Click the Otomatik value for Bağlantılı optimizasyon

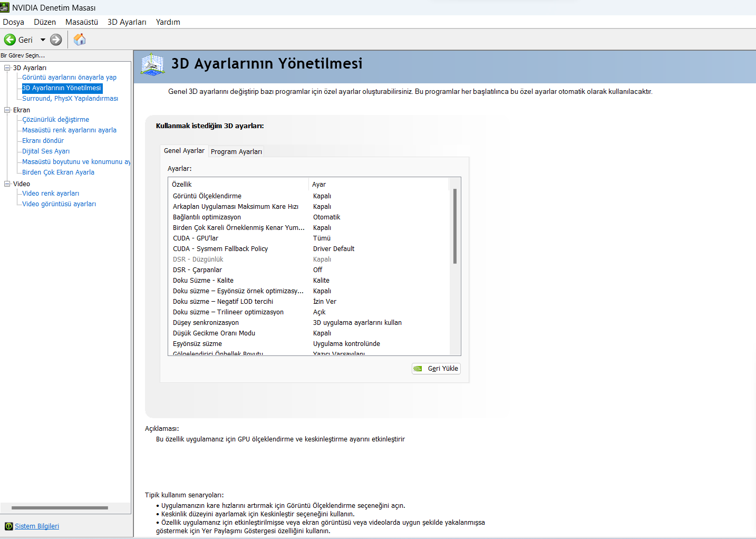click(326, 217)
